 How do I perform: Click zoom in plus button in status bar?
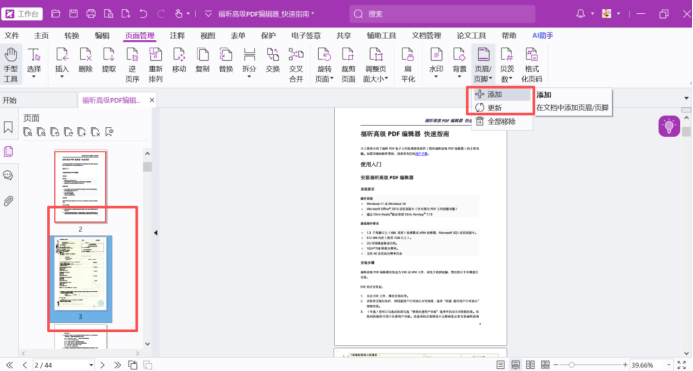point(625,365)
